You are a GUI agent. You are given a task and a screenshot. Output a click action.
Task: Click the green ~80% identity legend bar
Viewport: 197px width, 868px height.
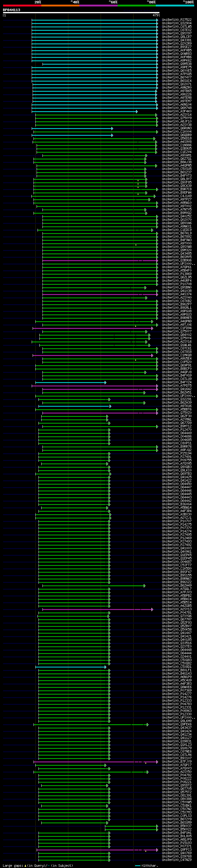point(137,6)
